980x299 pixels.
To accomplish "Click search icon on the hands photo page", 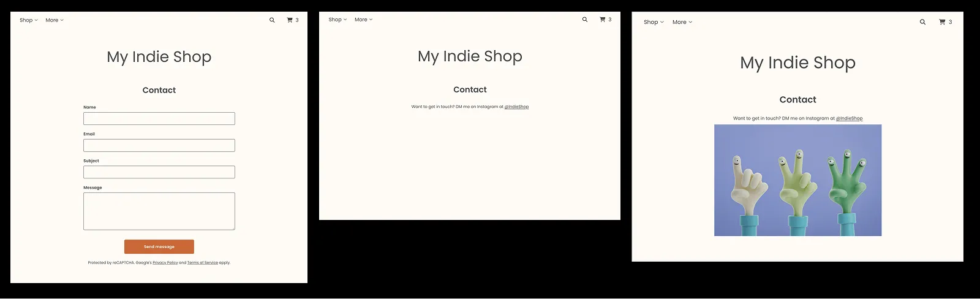I will [922, 22].
